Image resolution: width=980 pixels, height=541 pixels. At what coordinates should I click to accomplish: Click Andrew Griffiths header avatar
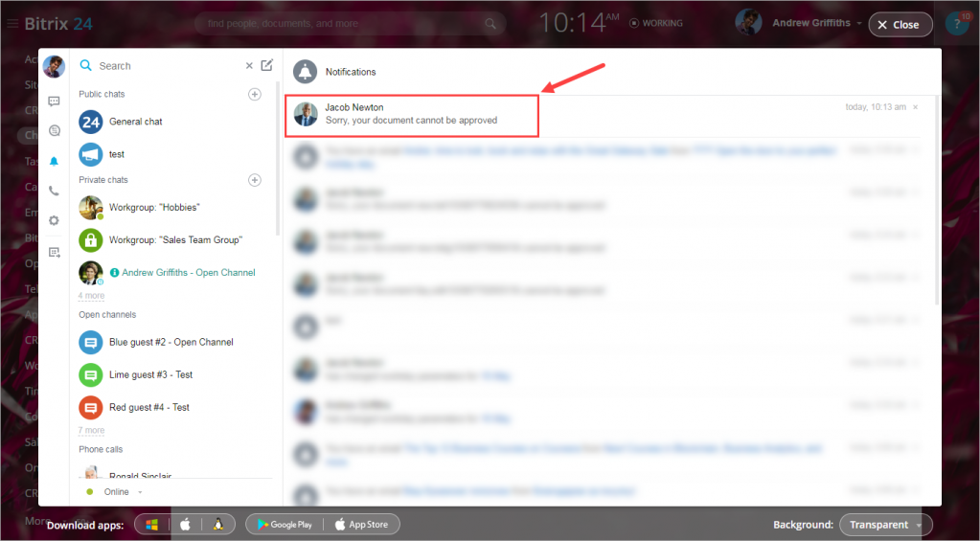click(x=748, y=22)
